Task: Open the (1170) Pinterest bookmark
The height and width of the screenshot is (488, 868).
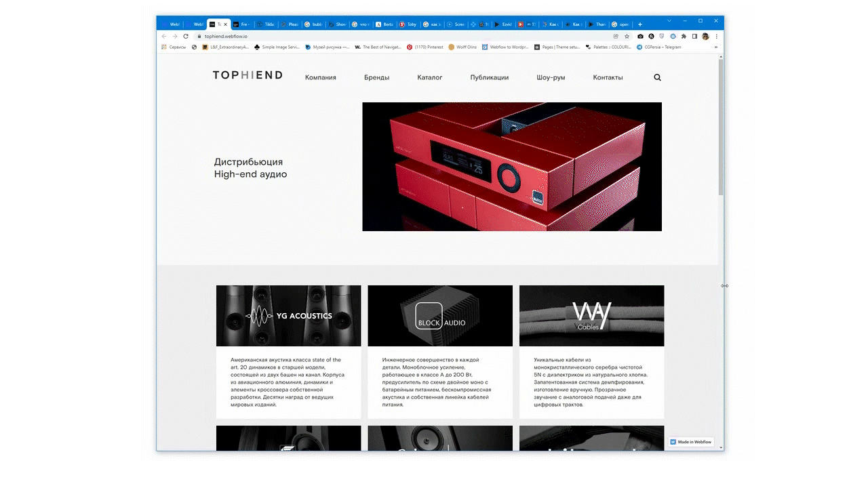Action: [x=425, y=47]
